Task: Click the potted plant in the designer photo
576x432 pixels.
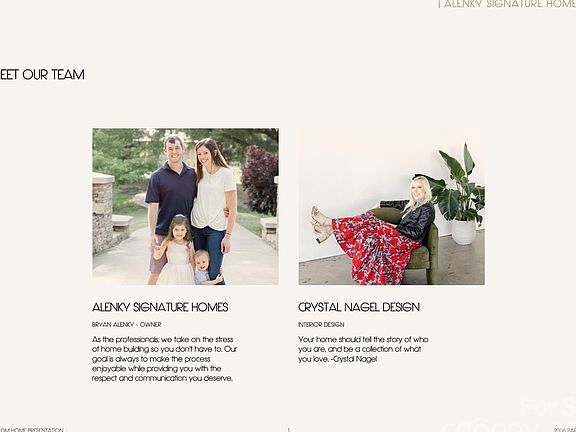Action: 459,195
